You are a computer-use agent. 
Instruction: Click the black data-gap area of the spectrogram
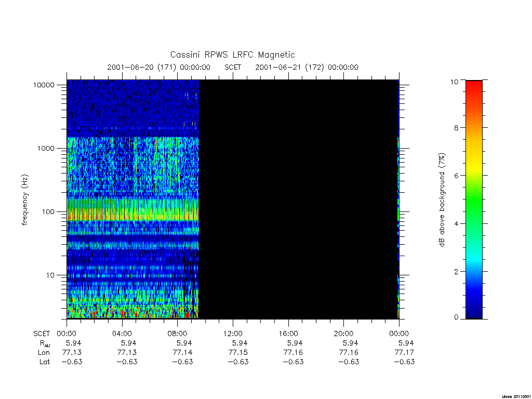(298, 199)
